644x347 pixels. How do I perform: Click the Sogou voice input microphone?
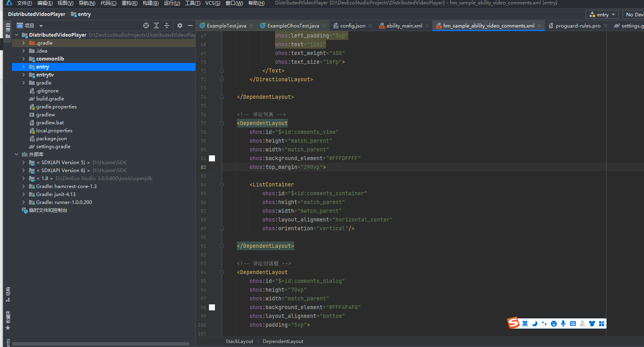tap(563, 323)
